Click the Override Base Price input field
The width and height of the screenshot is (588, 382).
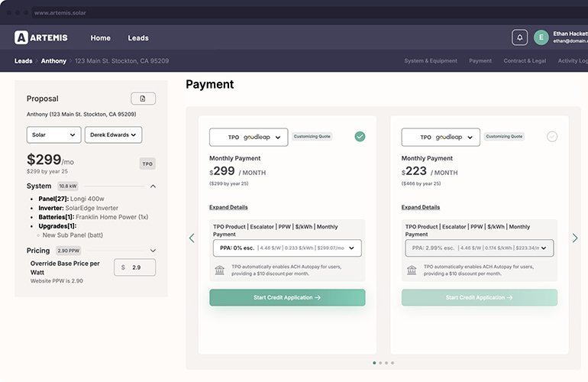[141, 267]
